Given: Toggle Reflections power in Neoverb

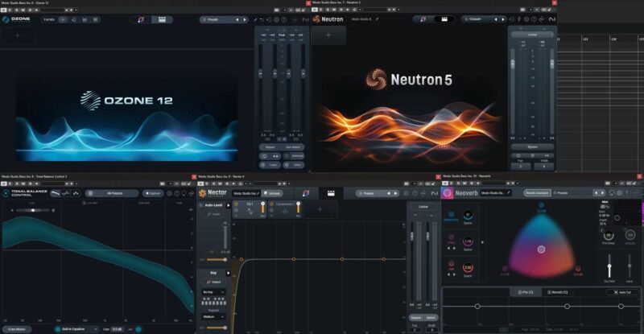Looking at the screenshot, I should click(x=451, y=214).
